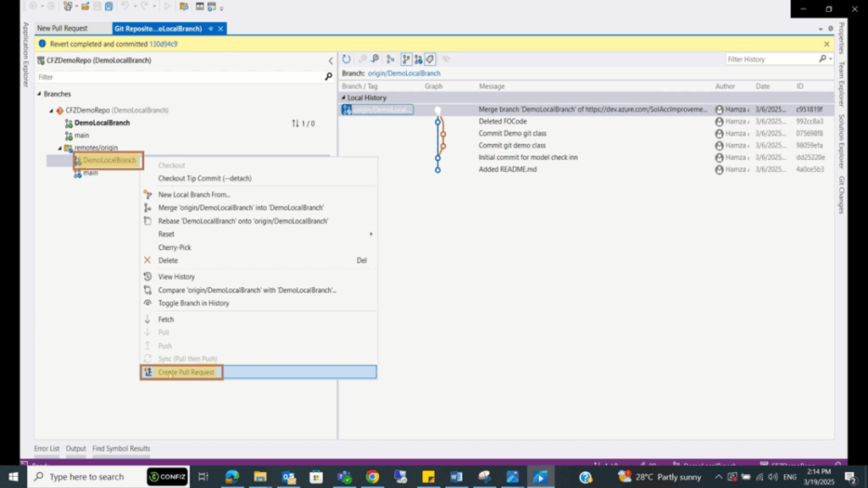Open the Output tab
Screen dimensions: 868x488
click(x=75, y=449)
